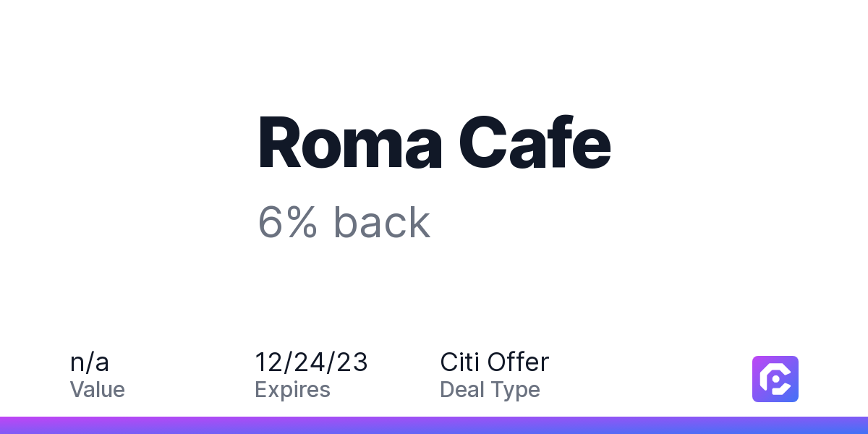The width and height of the screenshot is (868, 434).
Task: Click the purple end of gradient bar
Action: (22, 425)
